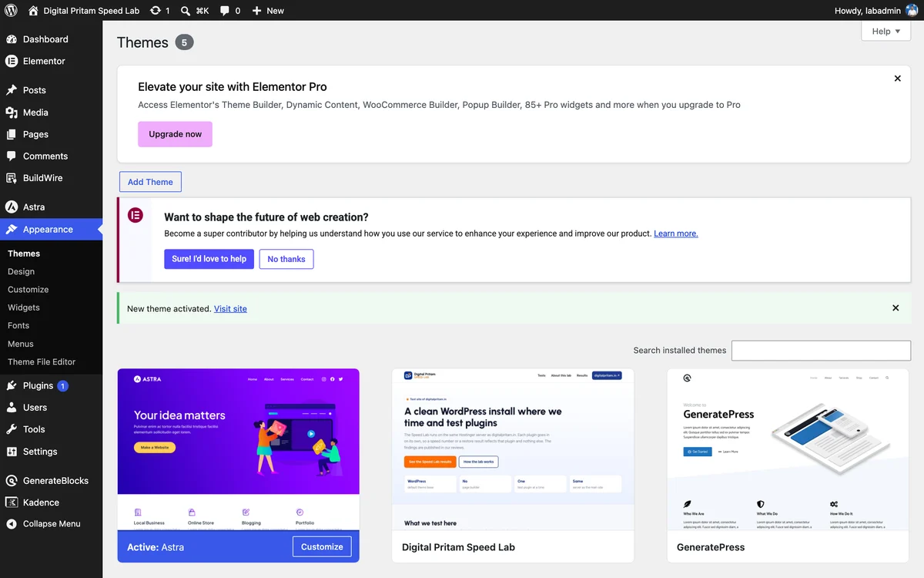The height and width of the screenshot is (578, 924).
Task: Click the WordPress logo in admin bar
Action: click(x=11, y=11)
